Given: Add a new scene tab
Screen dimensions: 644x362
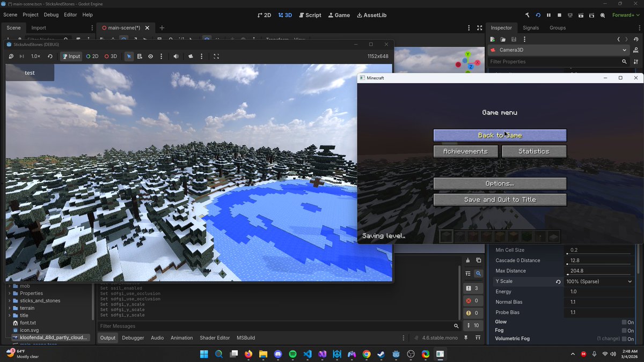Looking at the screenshot, I should click(162, 28).
